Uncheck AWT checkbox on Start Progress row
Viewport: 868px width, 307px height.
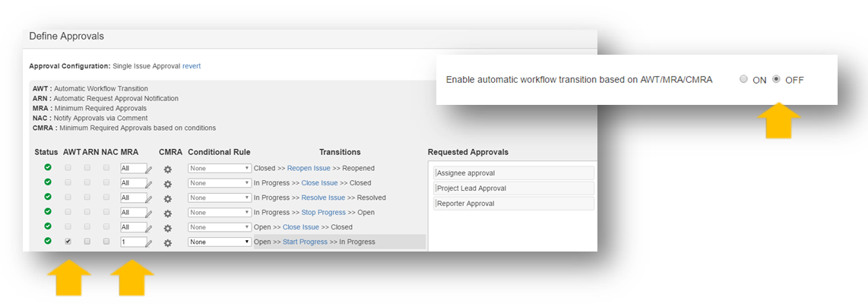point(68,242)
